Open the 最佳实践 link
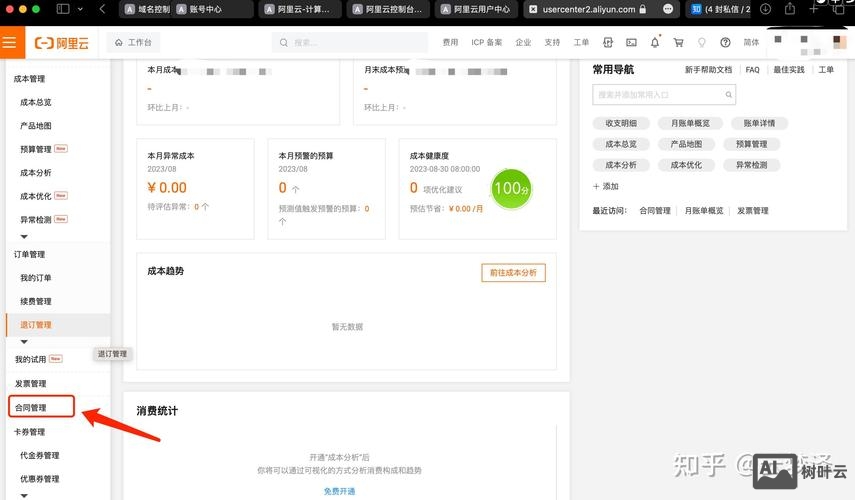 click(x=788, y=70)
